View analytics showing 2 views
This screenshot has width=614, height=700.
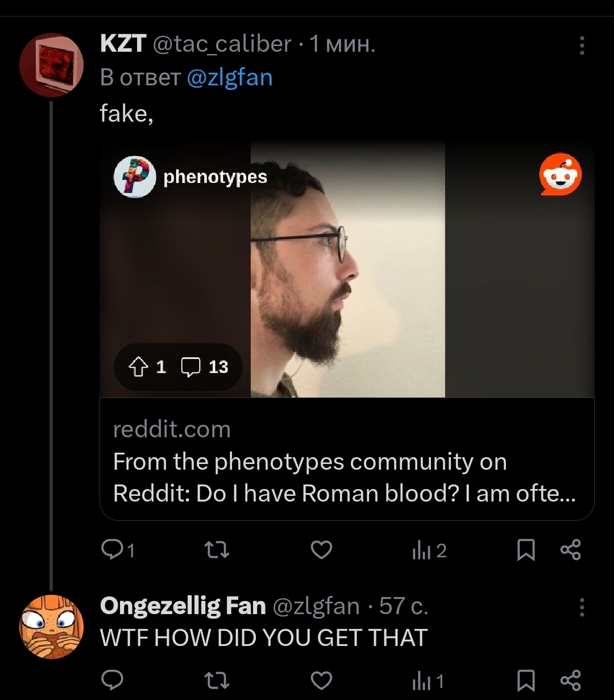(429, 550)
